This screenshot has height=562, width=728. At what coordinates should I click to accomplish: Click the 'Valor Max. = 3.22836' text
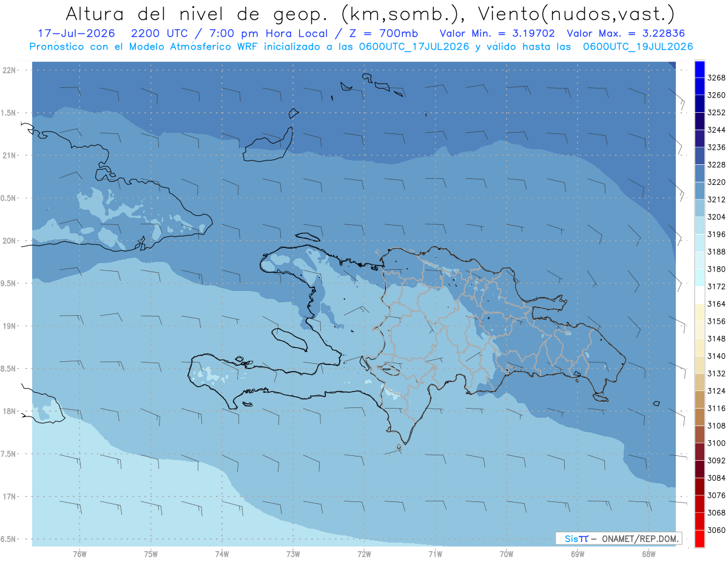(625, 33)
